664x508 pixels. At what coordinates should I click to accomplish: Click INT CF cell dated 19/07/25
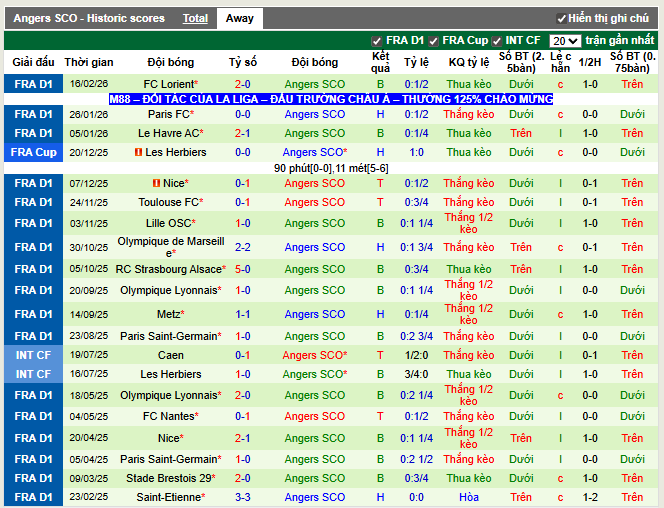pos(33,355)
